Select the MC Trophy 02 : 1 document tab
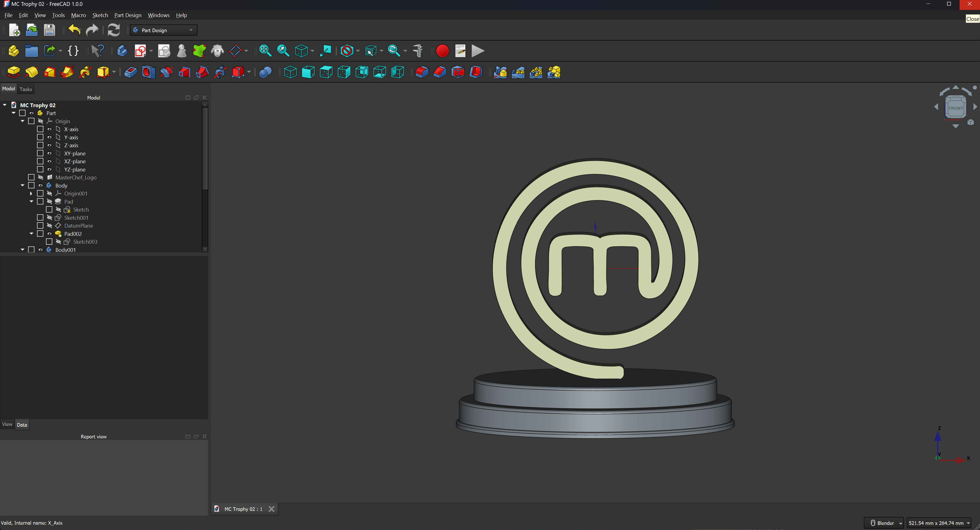This screenshot has height=530, width=980. pyautogui.click(x=243, y=509)
